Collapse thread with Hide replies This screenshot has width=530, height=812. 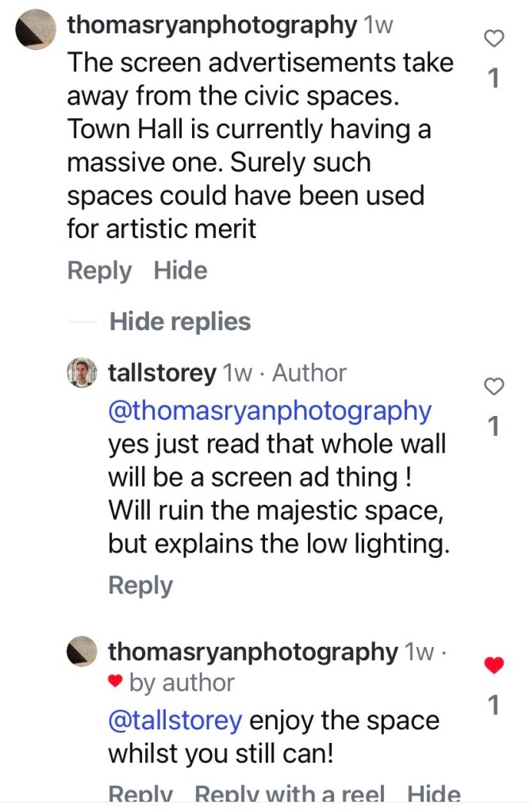pyautogui.click(x=179, y=321)
